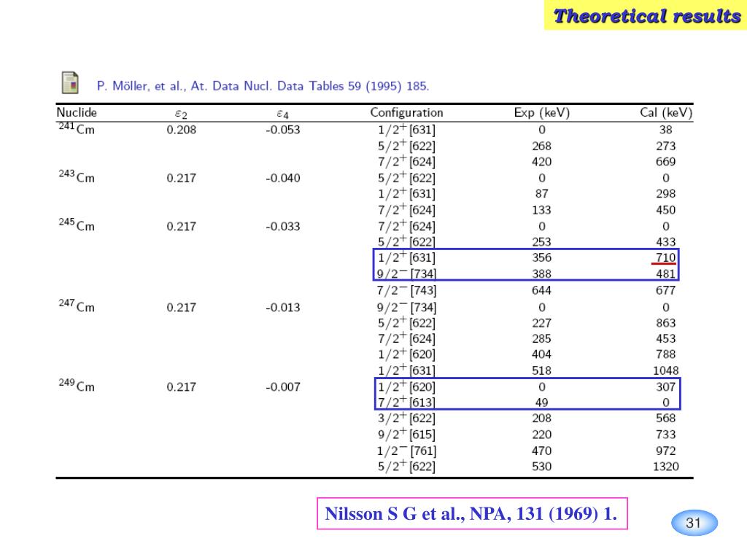Select the Theoretical results title banner
Viewport: 747px width, 560px height.
pos(646,15)
